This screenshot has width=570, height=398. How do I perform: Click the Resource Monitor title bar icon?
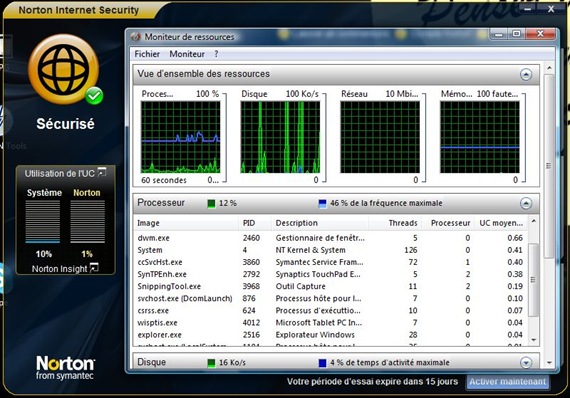tap(136, 37)
